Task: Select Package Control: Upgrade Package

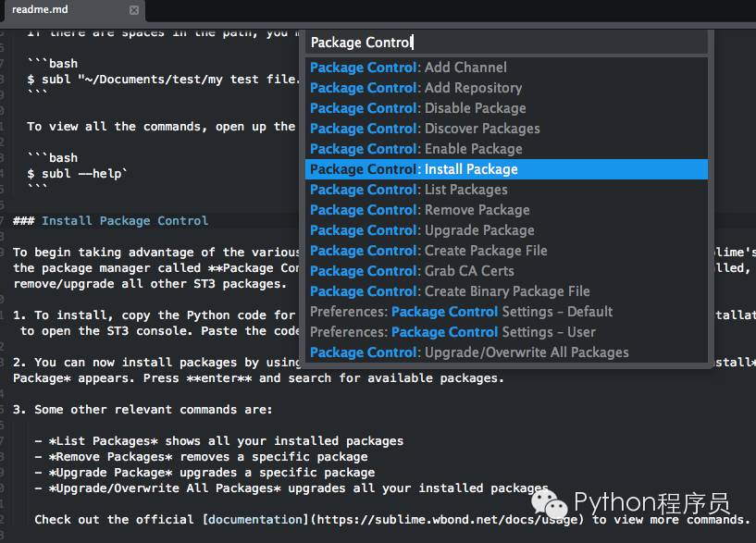Action: click(506, 230)
